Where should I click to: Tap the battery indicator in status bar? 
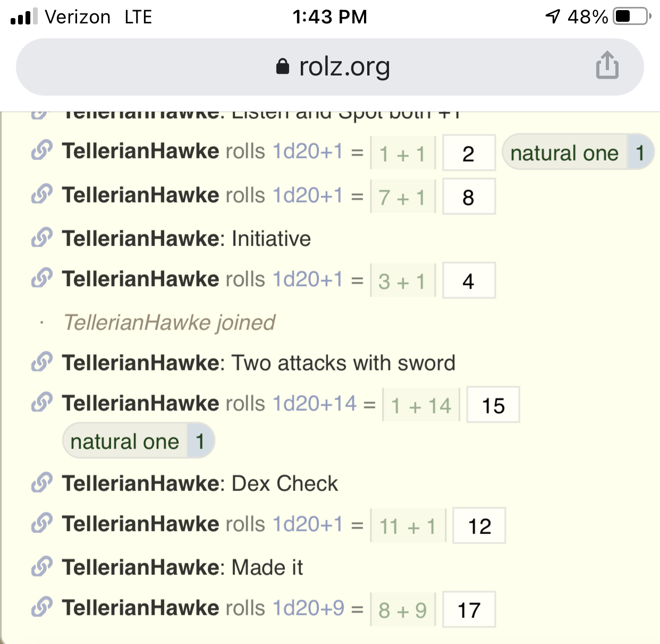(631, 16)
